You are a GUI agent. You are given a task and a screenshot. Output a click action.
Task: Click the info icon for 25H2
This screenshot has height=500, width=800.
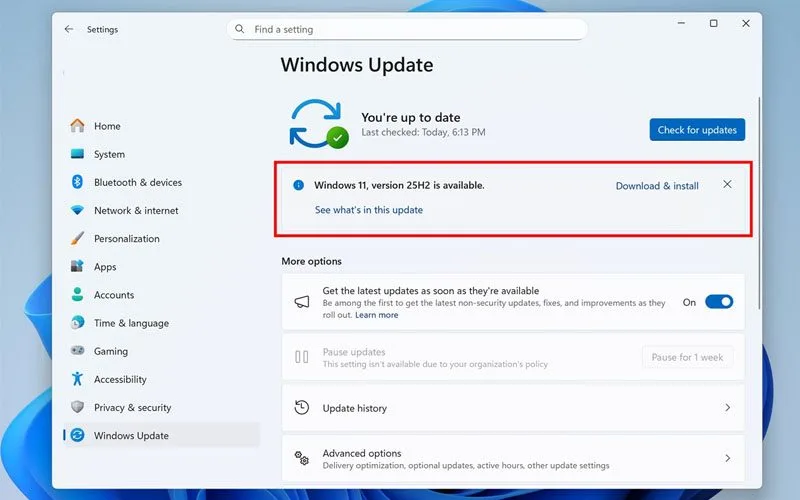(x=298, y=185)
